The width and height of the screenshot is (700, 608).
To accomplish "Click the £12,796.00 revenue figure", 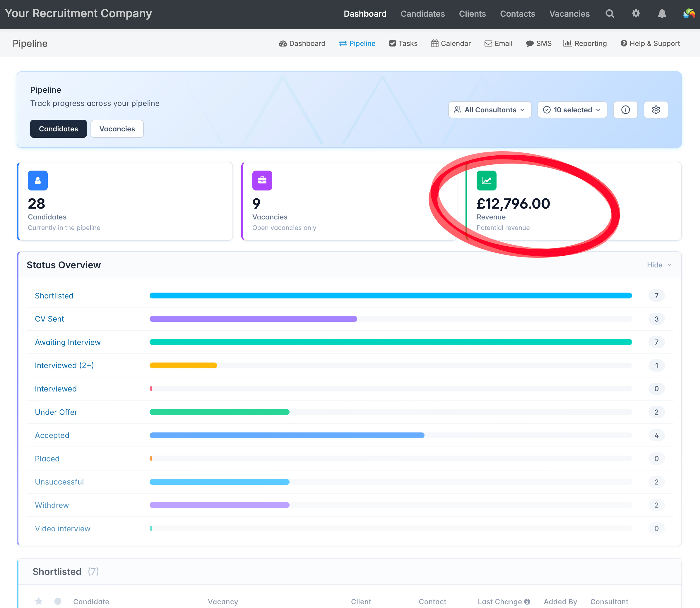I will point(513,204).
